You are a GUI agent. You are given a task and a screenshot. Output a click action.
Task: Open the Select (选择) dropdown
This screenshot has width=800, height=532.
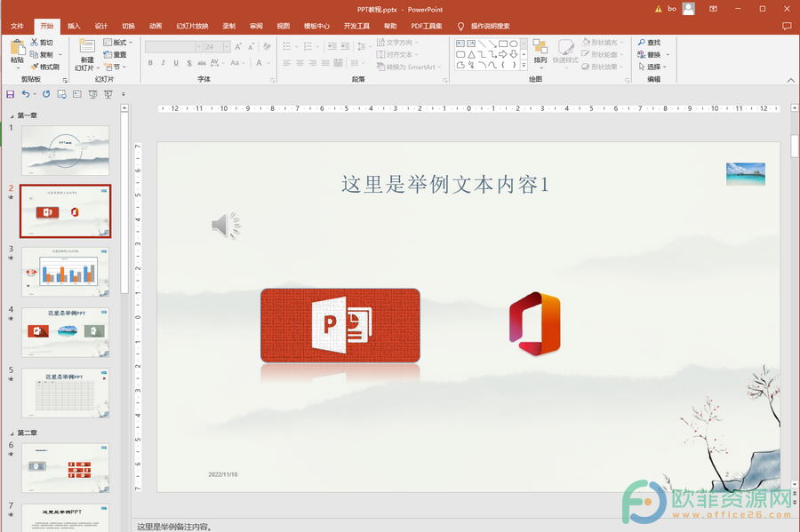[x=652, y=67]
